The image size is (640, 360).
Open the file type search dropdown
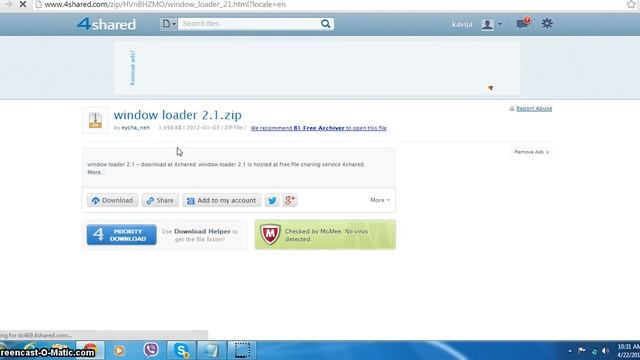click(x=169, y=24)
